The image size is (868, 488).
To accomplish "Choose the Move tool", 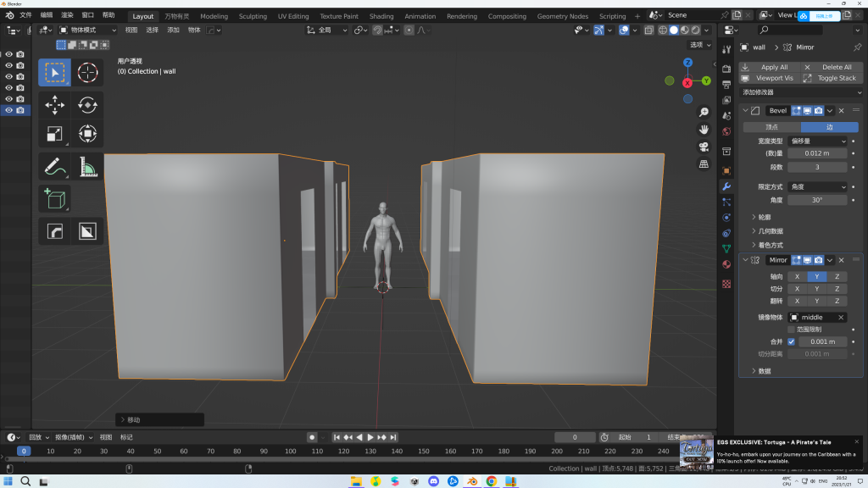I will pos(54,104).
